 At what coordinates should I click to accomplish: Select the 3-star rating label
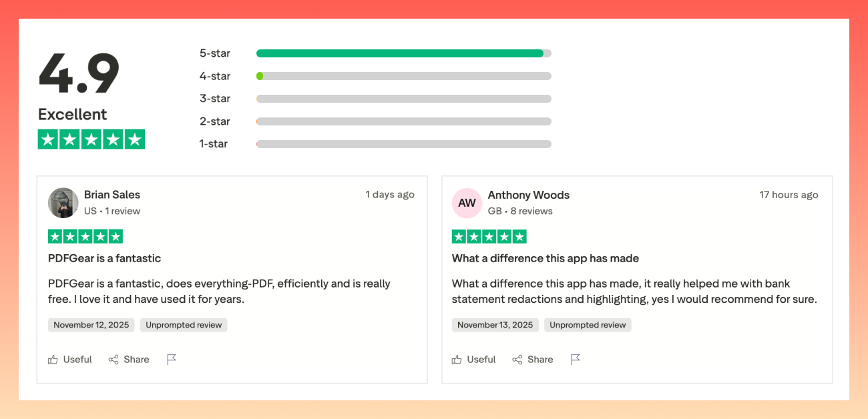(215, 99)
